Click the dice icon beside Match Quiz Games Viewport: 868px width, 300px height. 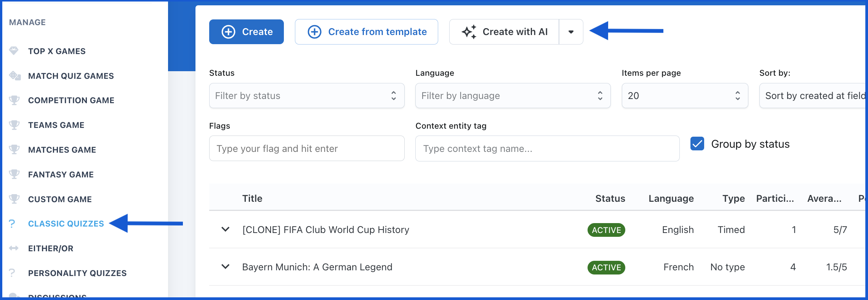[x=14, y=76]
